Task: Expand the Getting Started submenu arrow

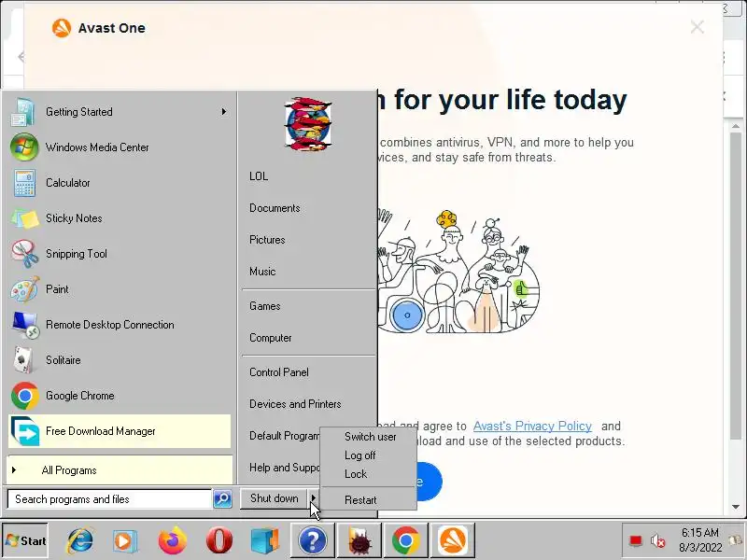Action: tap(223, 112)
